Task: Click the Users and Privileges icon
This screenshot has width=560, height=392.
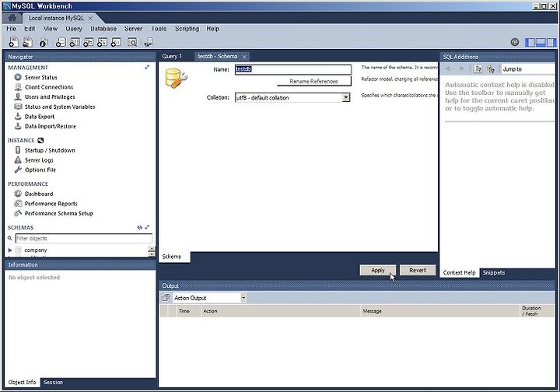Action: 18,96
